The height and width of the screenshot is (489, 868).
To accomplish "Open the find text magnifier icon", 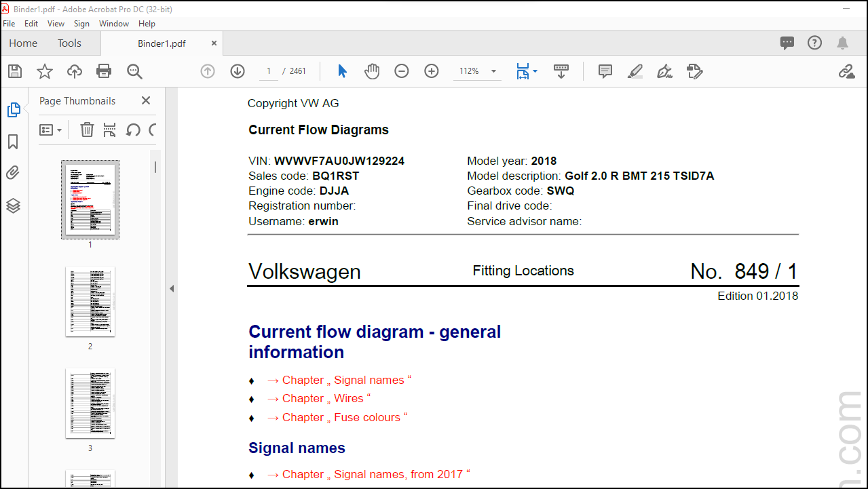I will (x=134, y=71).
